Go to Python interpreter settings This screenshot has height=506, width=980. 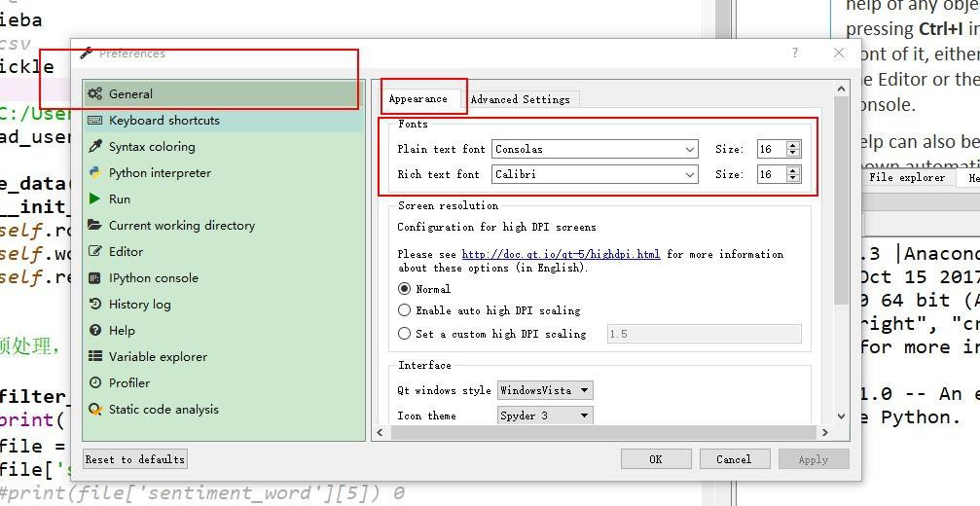tap(223, 172)
